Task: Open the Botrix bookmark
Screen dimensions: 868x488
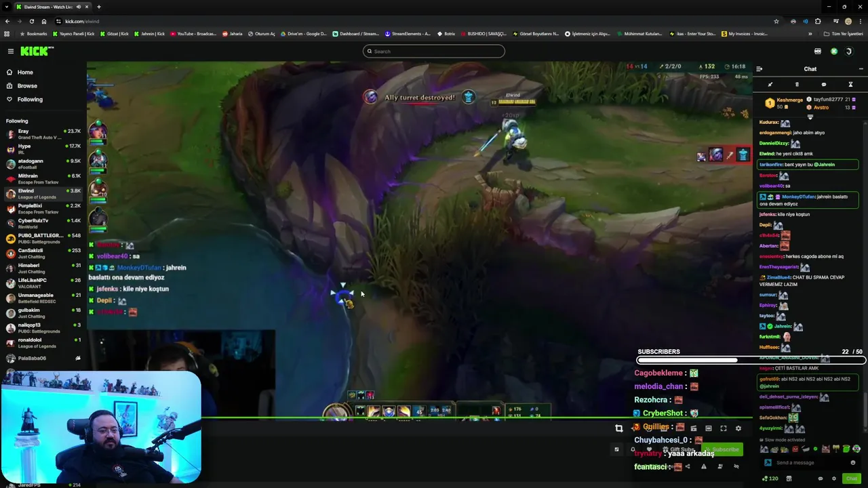Action: (x=446, y=34)
